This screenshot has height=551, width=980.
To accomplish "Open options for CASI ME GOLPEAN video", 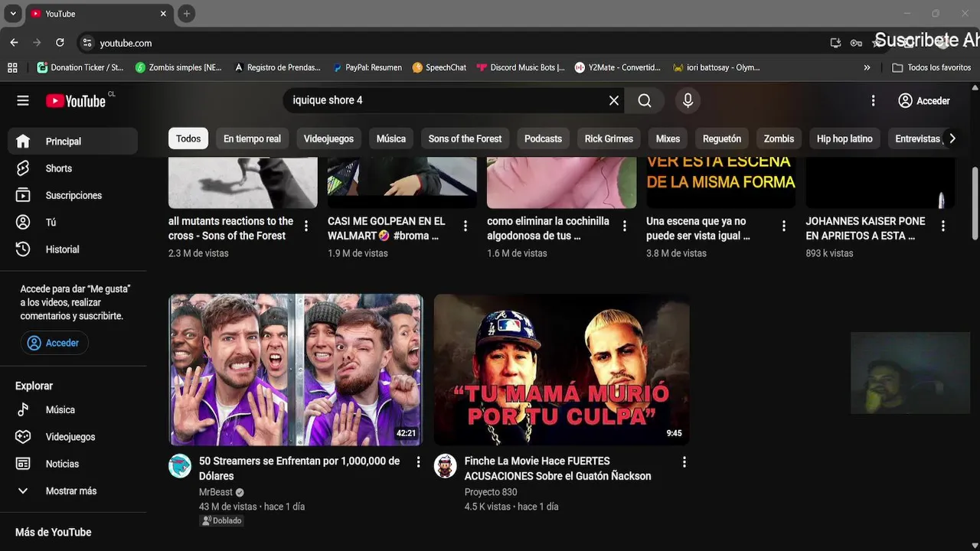I will pos(465,226).
